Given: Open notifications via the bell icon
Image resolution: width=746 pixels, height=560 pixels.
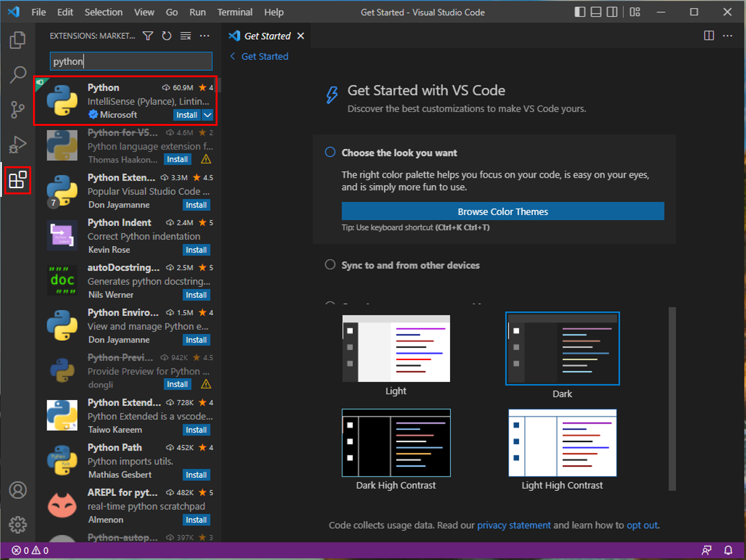Looking at the screenshot, I should 727,550.
